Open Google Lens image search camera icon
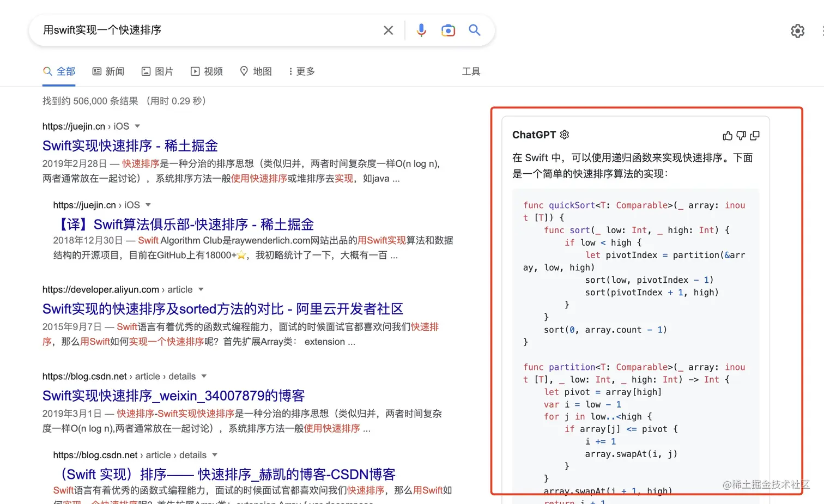The image size is (824, 504). click(x=448, y=31)
